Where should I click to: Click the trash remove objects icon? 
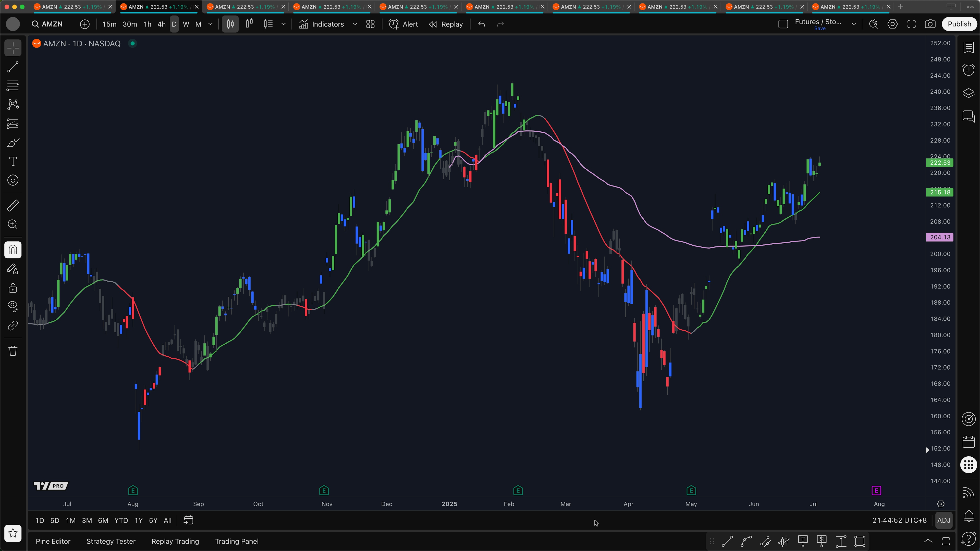pyautogui.click(x=13, y=350)
